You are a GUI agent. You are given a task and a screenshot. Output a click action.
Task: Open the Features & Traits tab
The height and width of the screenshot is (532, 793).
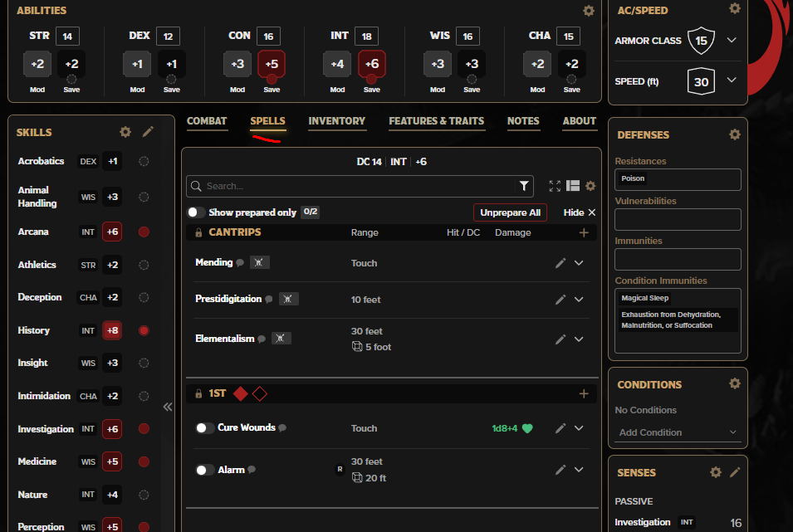(x=436, y=121)
